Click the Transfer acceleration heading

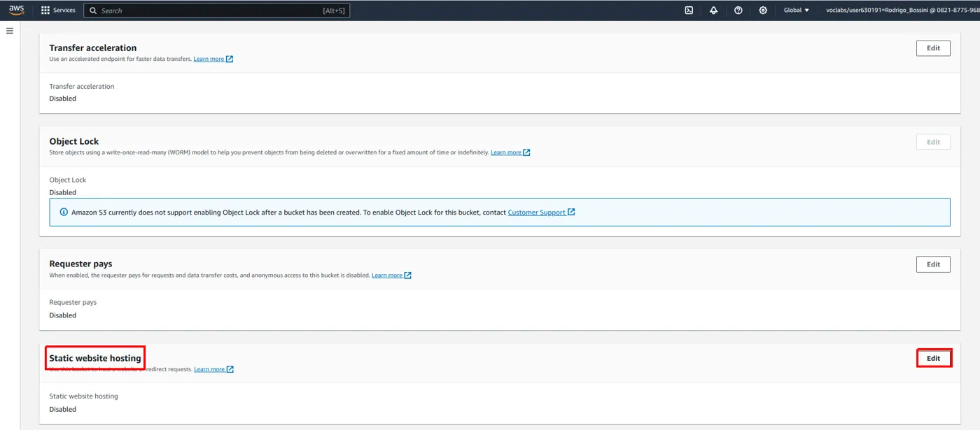(x=93, y=48)
